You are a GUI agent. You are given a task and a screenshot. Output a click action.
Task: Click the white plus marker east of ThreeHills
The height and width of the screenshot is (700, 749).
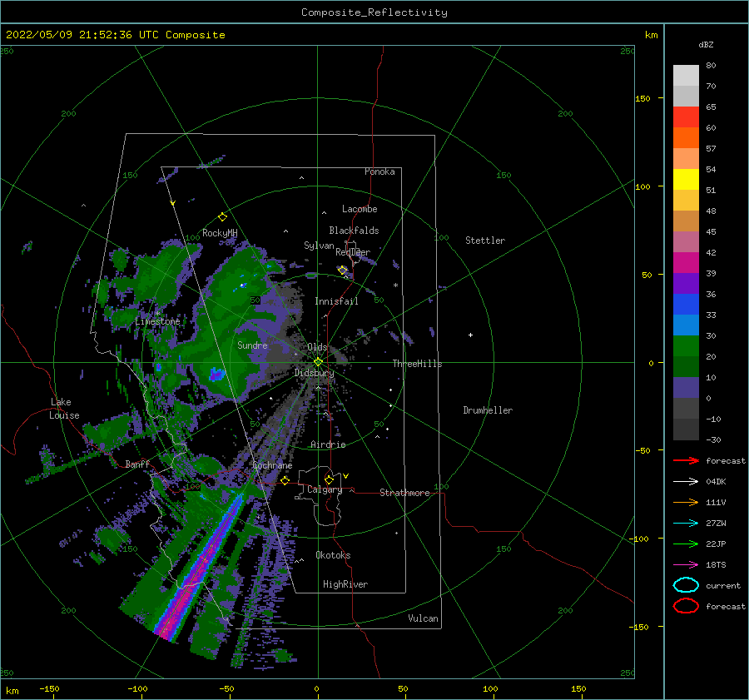pos(470,335)
